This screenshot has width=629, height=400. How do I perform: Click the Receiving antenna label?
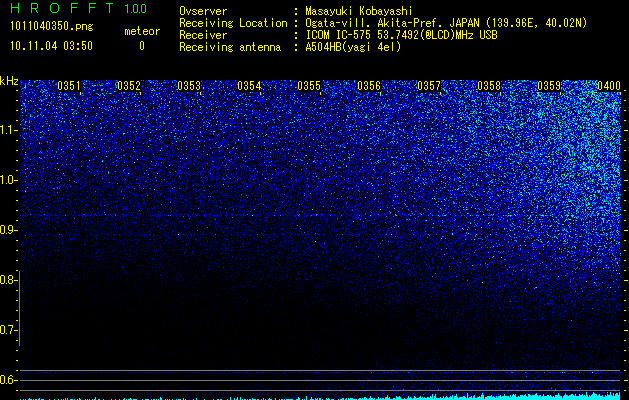(x=230, y=47)
